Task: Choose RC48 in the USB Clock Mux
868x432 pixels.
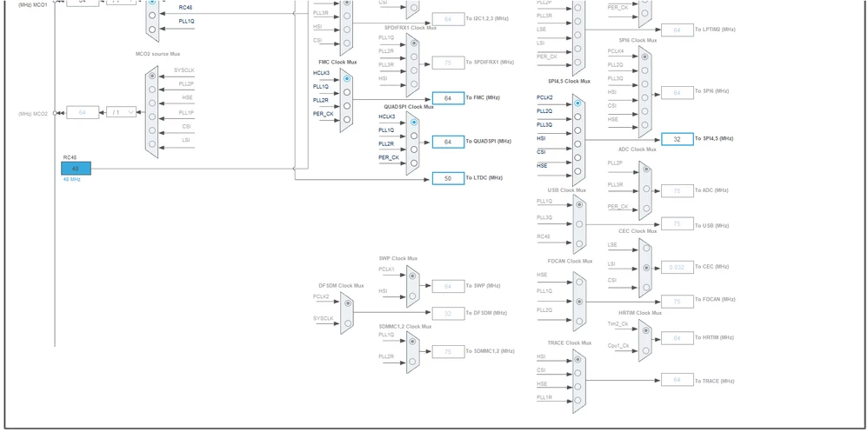Action: (579, 243)
